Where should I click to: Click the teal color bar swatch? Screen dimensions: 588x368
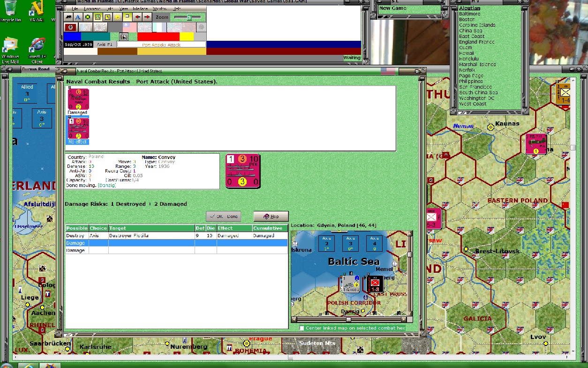(x=96, y=36)
